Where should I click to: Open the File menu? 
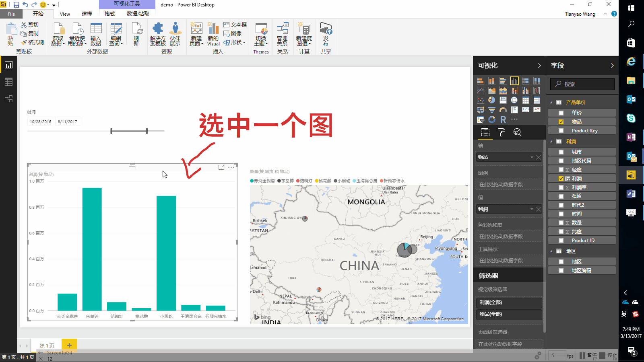(11, 14)
